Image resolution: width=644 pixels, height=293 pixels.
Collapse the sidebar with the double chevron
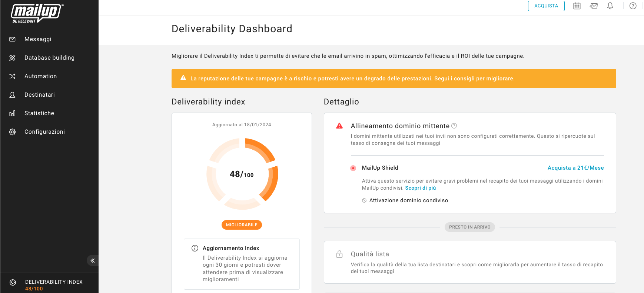point(92,260)
